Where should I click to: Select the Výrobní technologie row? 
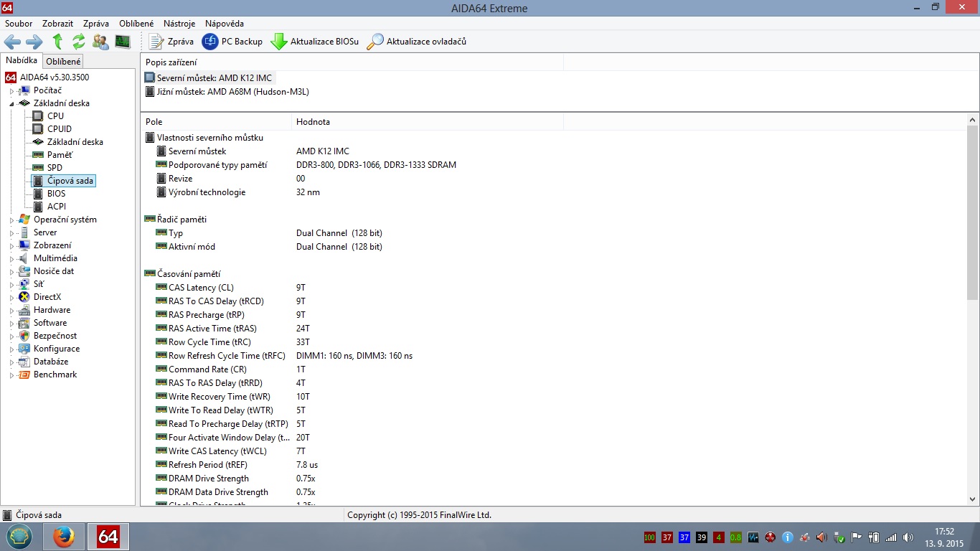(x=554, y=192)
